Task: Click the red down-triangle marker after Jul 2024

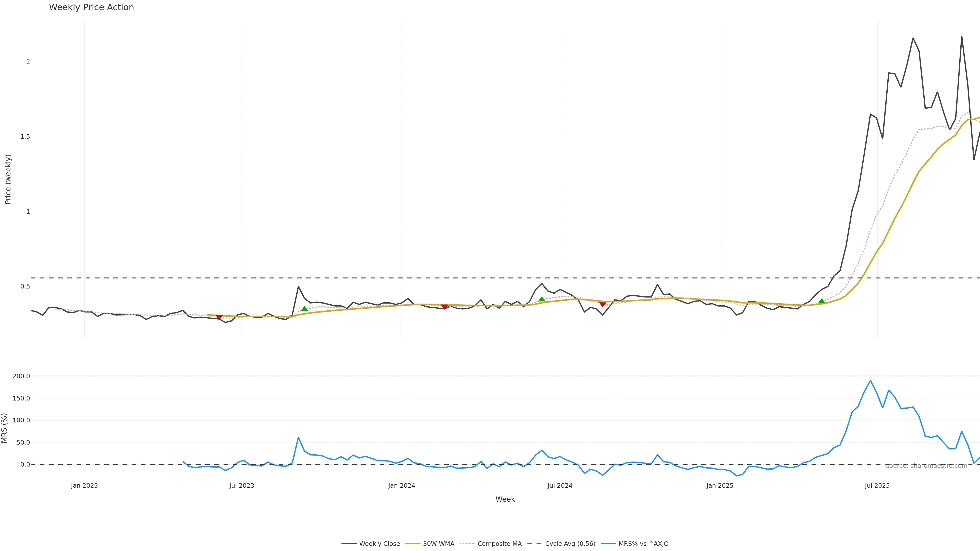Action: point(603,304)
